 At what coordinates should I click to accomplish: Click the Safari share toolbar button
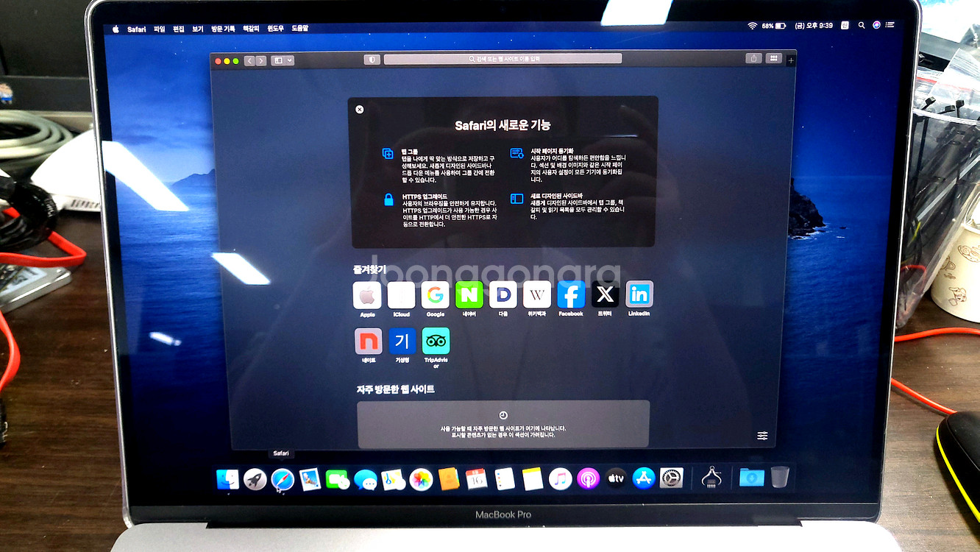(754, 59)
